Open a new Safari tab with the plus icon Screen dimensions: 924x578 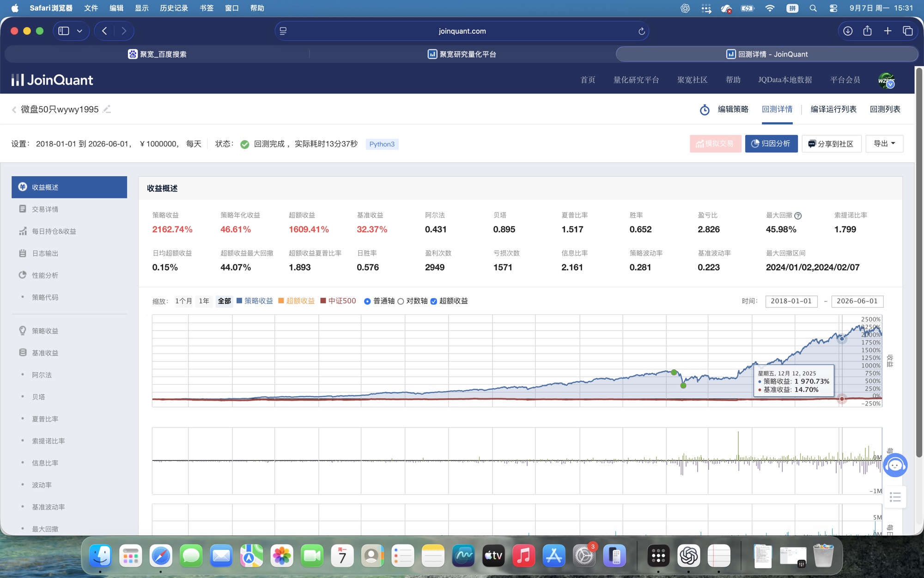pyautogui.click(x=888, y=31)
